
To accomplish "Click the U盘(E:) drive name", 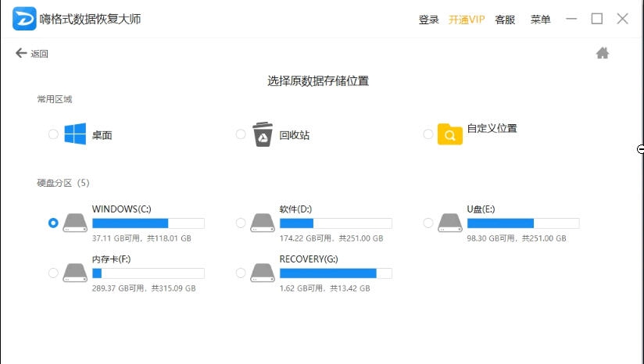I will point(481,209).
